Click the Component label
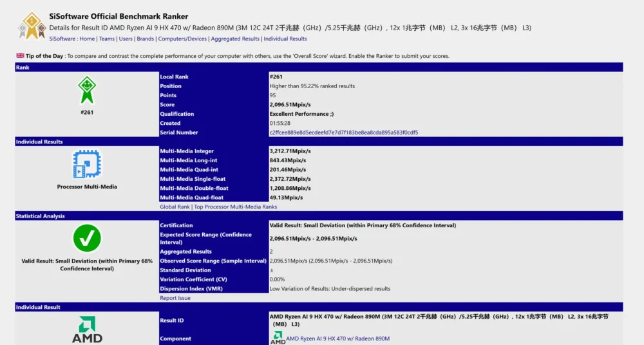The image size is (644, 345). click(x=175, y=339)
